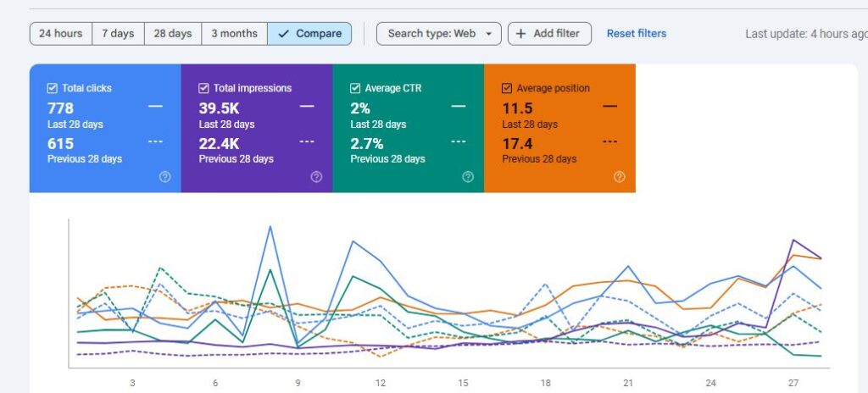Click the plus icon in Add filter
The image size is (868, 393).
pos(520,34)
